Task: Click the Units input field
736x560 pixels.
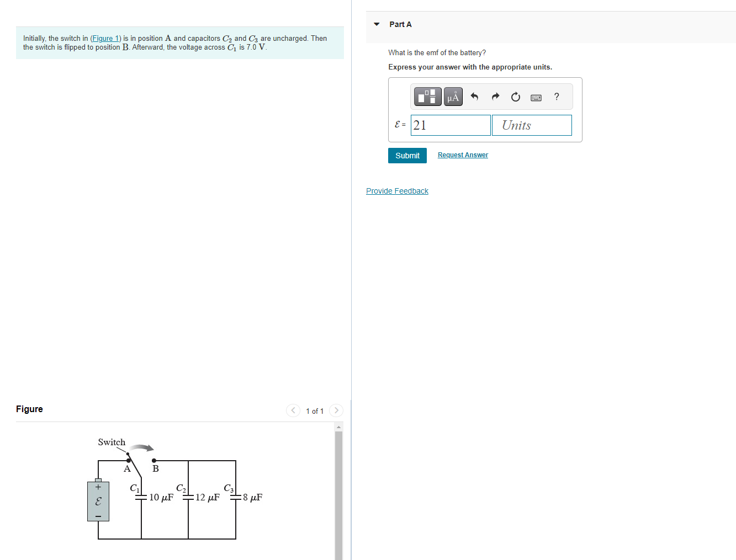Action: tap(531, 125)
